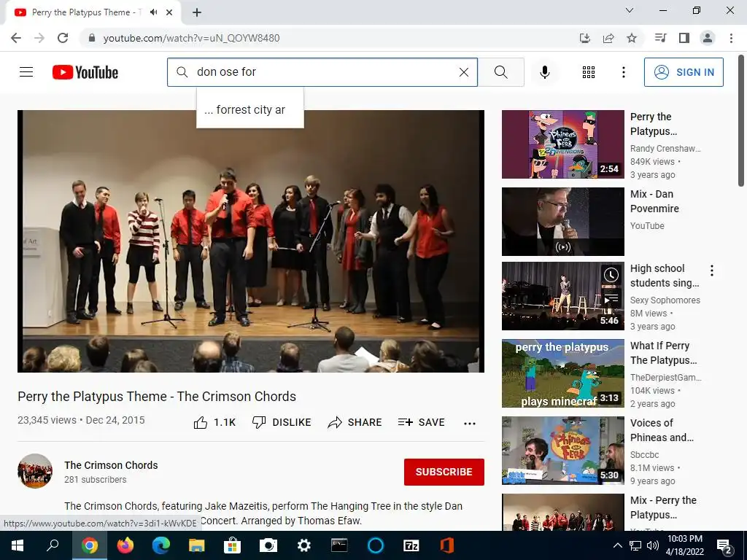Image resolution: width=747 pixels, height=560 pixels.
Task: Save the video to a playlist
Action: click(421, 422)
